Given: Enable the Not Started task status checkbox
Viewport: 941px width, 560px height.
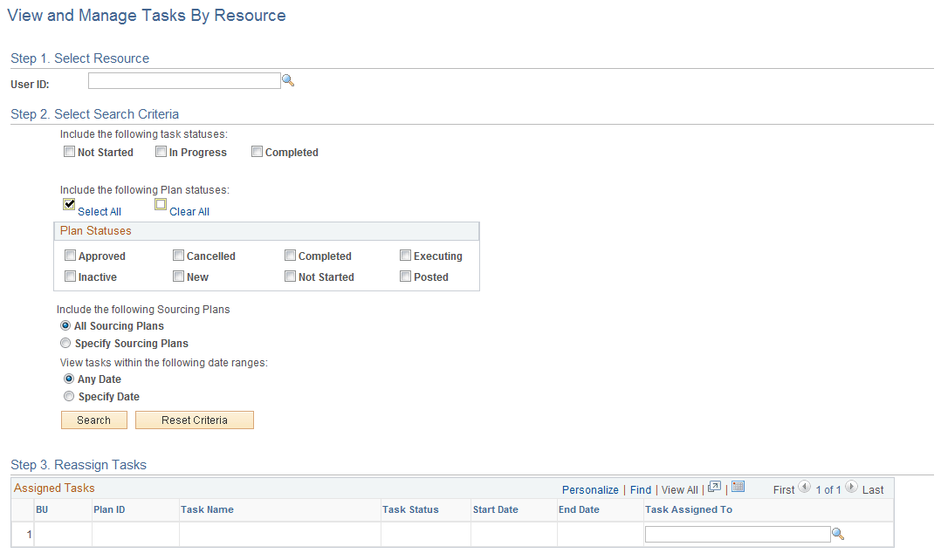Looking at the screenshot, I should 69,151.
